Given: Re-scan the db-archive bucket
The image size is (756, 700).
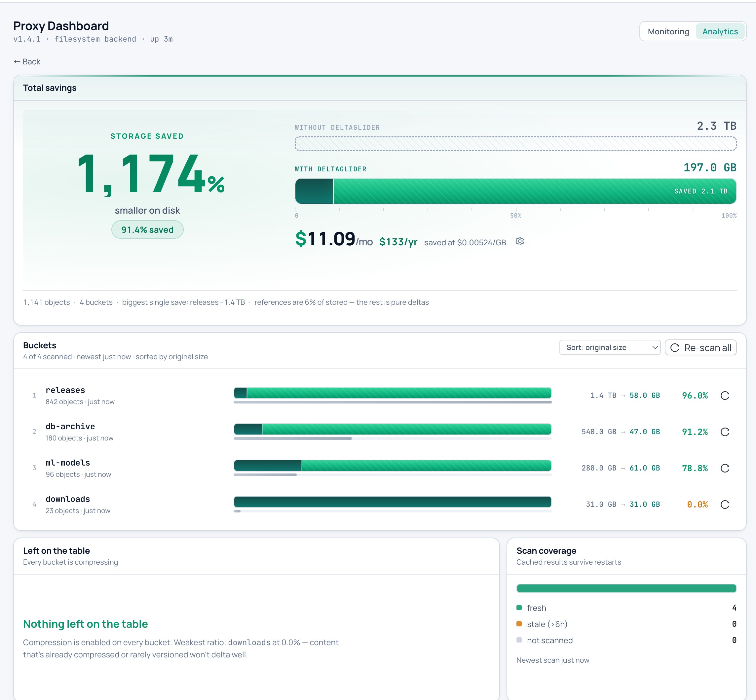Looking at the screenshot, I should tap(725, 432).
